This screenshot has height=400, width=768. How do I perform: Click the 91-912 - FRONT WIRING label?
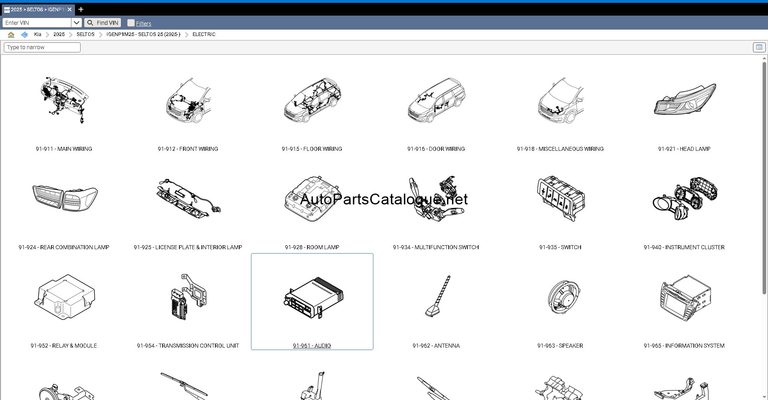(188, 149)
